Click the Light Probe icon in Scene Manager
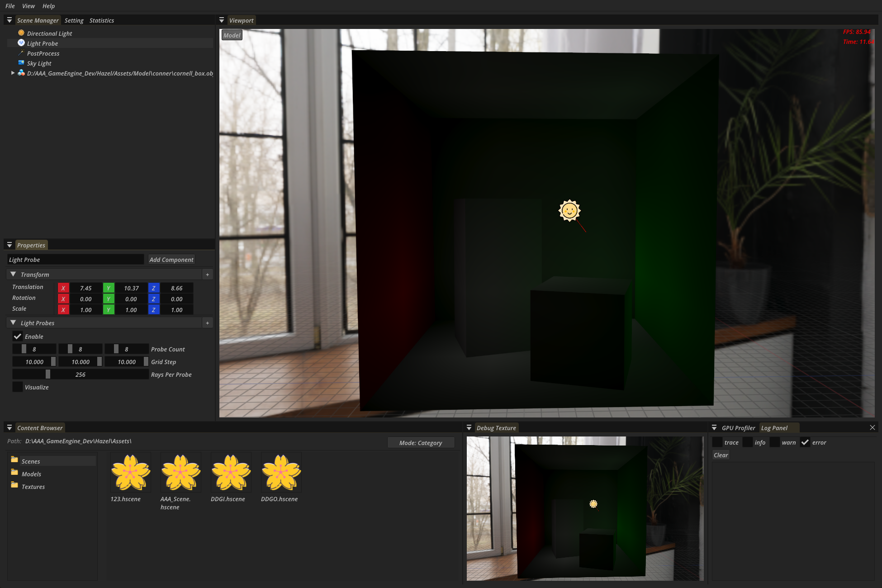The image size is (882, 588). tap(21, 43)
